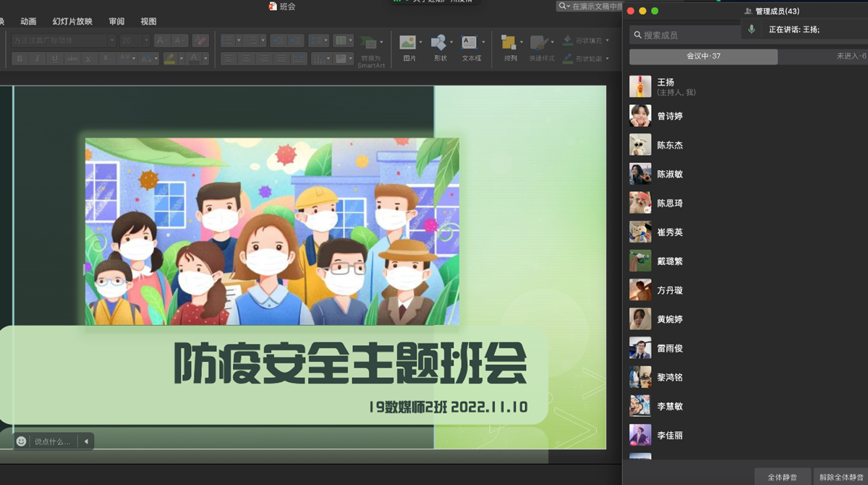Click the emoji smiley icon in chat bar
This screenshot has width=868, height=485.
[22, 441]
